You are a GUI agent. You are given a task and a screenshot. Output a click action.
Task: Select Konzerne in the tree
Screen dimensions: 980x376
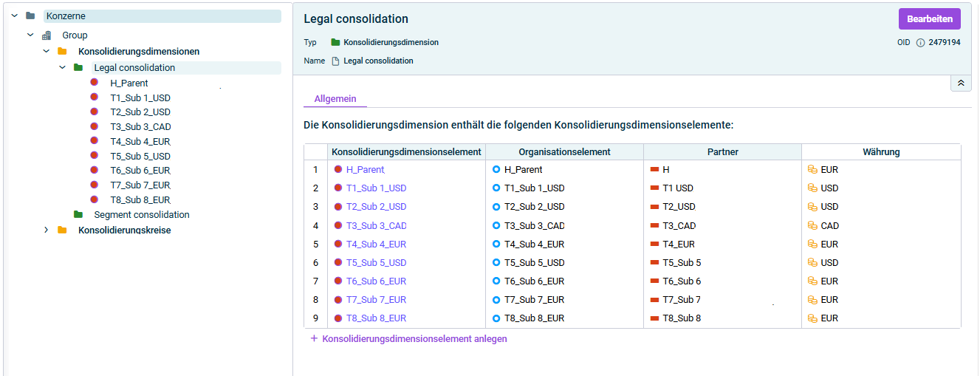(162, 16)
